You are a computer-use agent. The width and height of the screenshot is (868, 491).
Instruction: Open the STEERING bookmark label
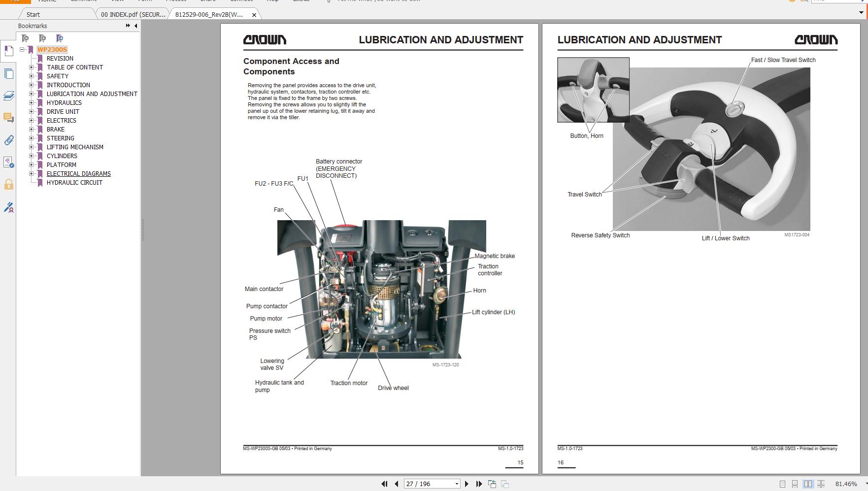click(61, 138)
